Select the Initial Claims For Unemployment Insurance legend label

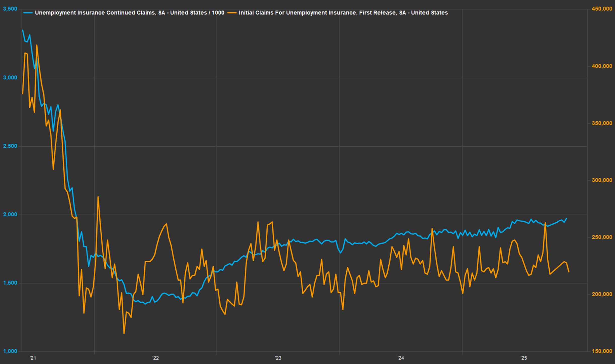pyautogui.click(x=343, y=13)
